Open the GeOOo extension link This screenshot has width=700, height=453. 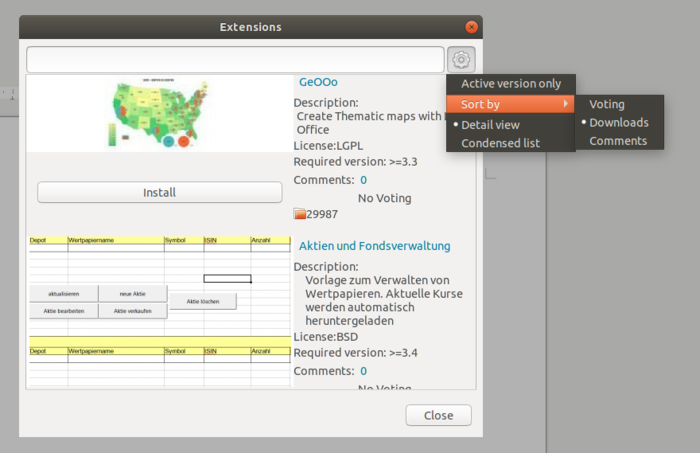click(x=318, y=82)
